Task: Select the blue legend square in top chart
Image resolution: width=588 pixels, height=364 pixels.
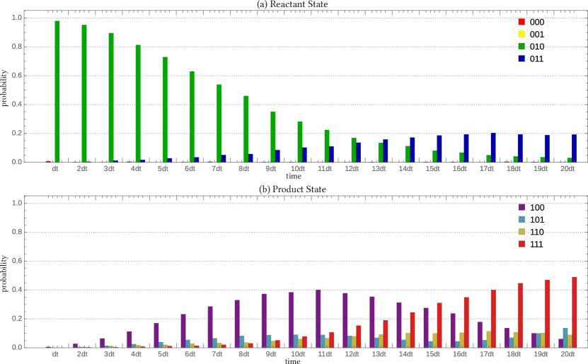Action: [x=521, y=59]
